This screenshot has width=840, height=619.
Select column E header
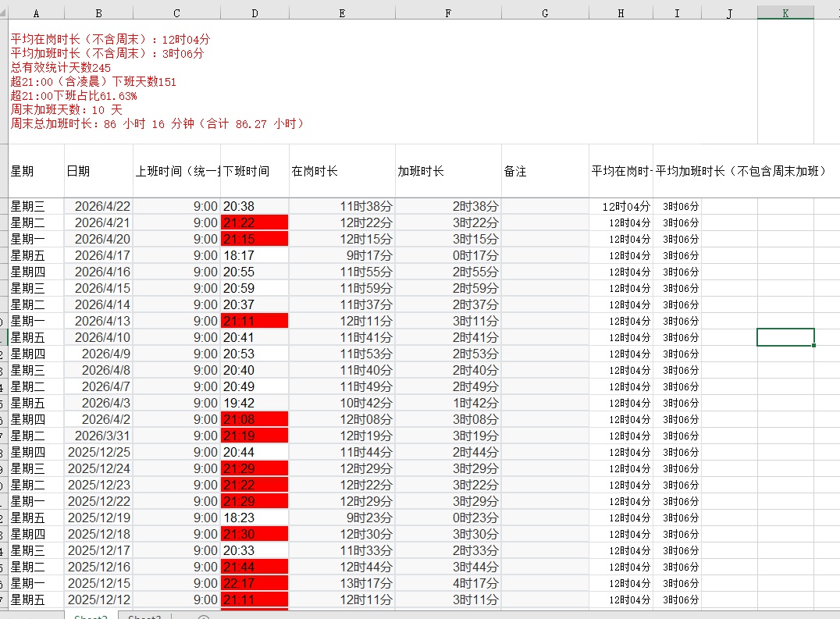[342, 13]
